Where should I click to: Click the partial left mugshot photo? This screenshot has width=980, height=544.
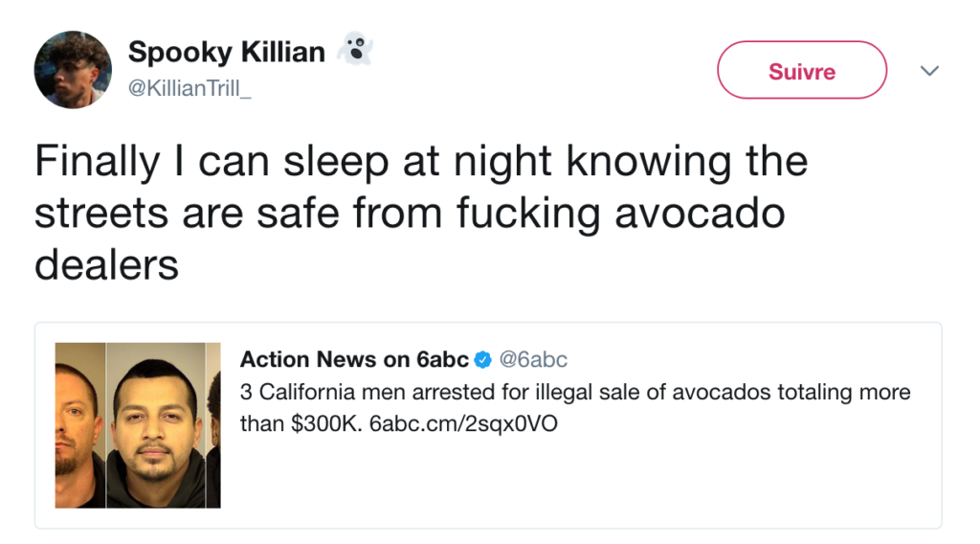click(x=79, y=425)
